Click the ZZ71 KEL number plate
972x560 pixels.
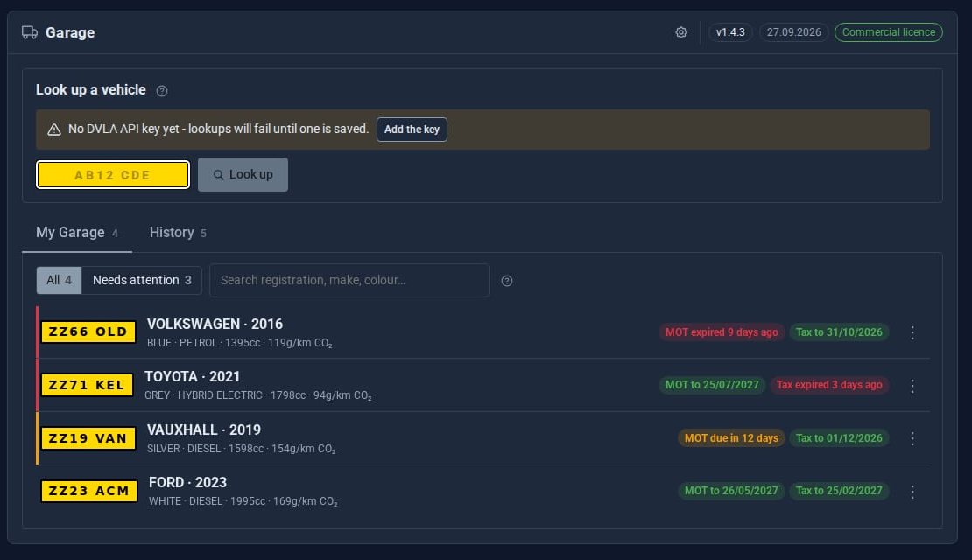[87, 385]
